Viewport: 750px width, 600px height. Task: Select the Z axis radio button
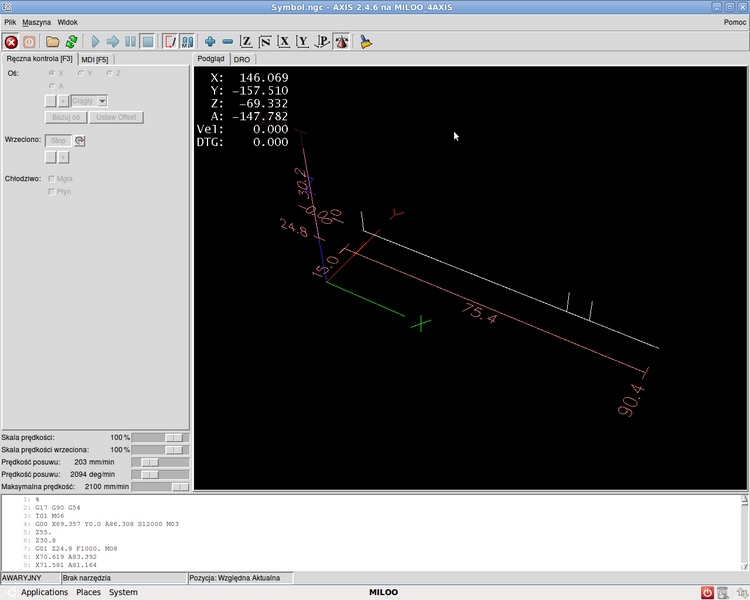[110, 73]
